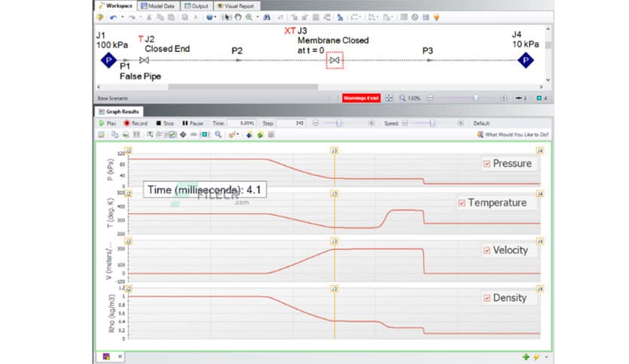This screenshot has width=629, height=364.
Task: Uncheck the Pressure graph checkbox
Action: tap(487, 163)
